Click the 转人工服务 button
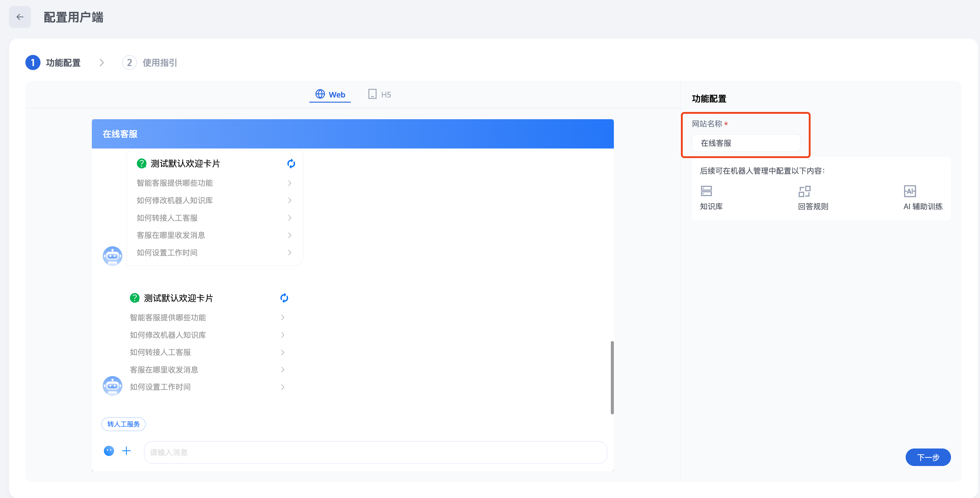Screen dimensions: 980x498 [123, 424]
